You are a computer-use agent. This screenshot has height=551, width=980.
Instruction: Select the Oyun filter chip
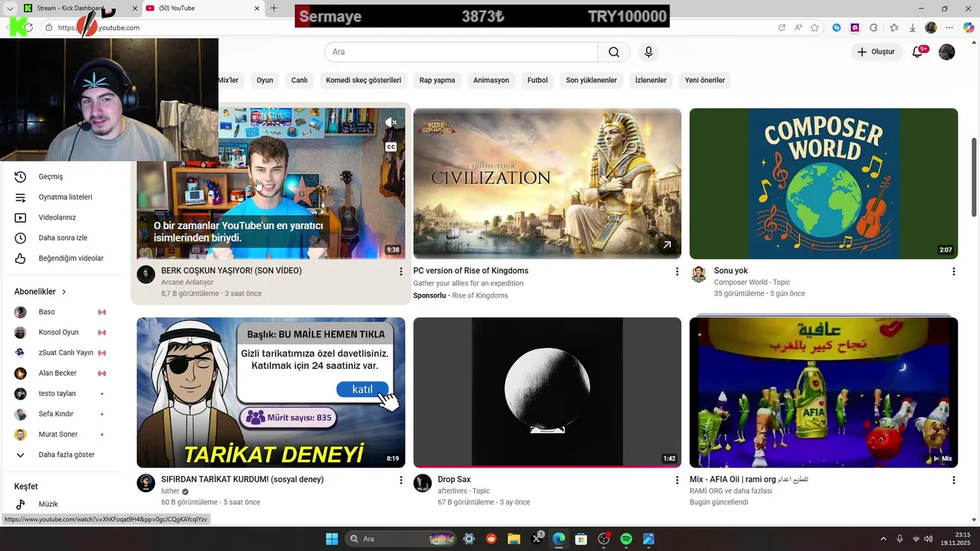[x=265, y=80]
